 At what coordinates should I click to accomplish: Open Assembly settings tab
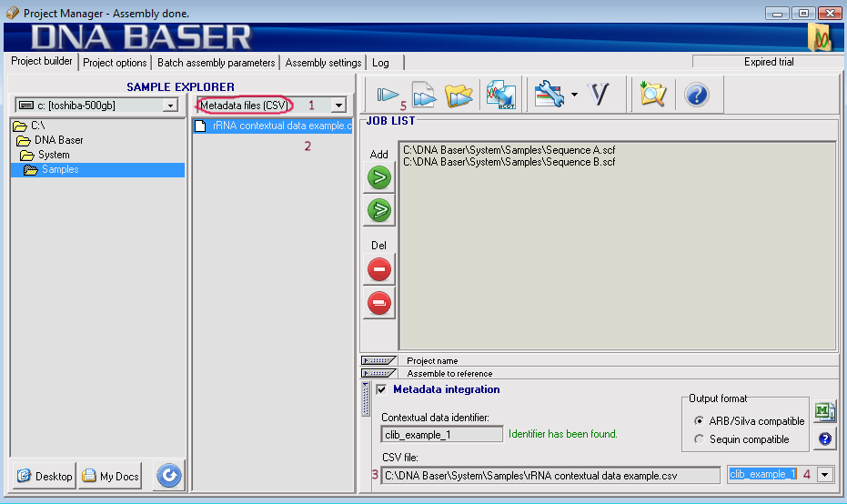[x=323, y=63]
